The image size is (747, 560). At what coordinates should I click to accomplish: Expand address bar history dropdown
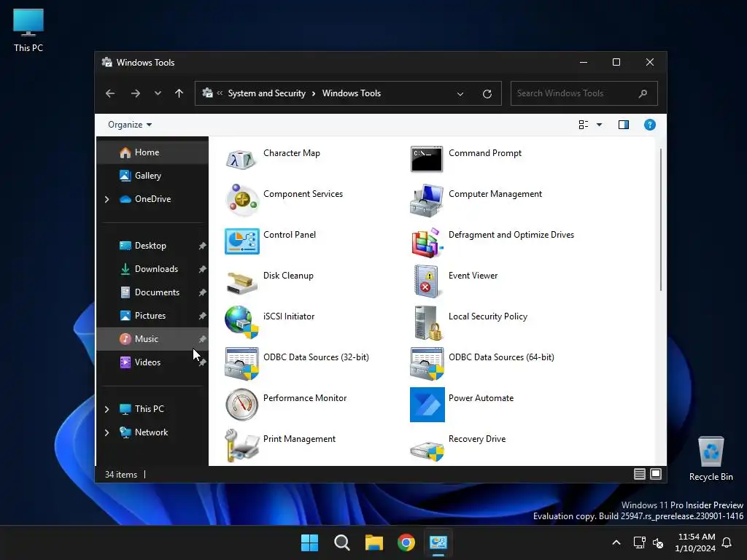pos(460,94)
